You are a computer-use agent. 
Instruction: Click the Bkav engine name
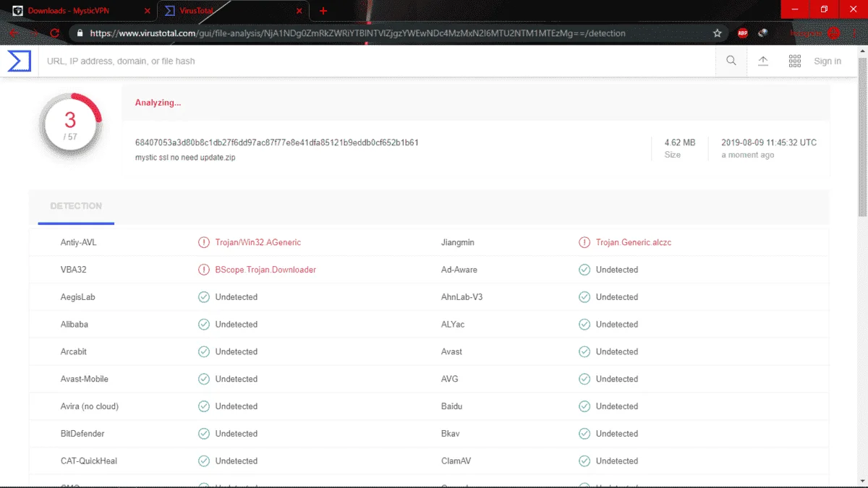451,434
